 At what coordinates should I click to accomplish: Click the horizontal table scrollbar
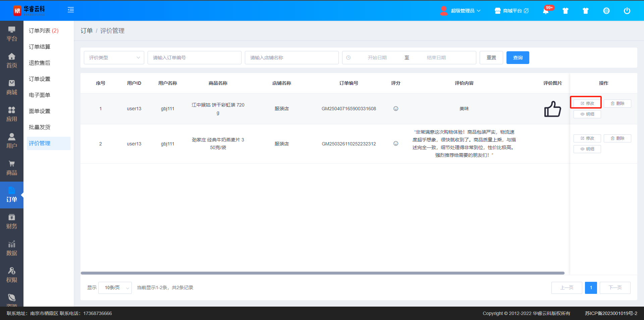pyautogui.click(x=322, y=273)
